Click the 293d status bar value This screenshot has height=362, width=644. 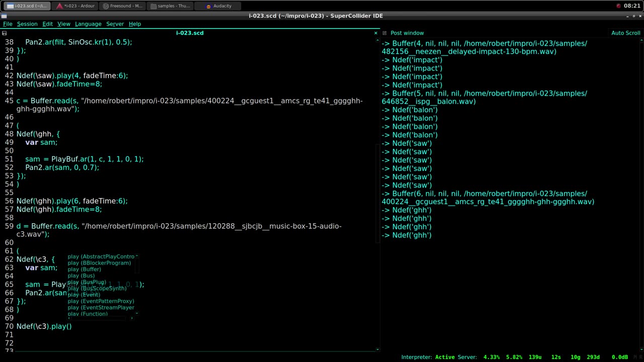pyautogui.click(x=593, y=357)
